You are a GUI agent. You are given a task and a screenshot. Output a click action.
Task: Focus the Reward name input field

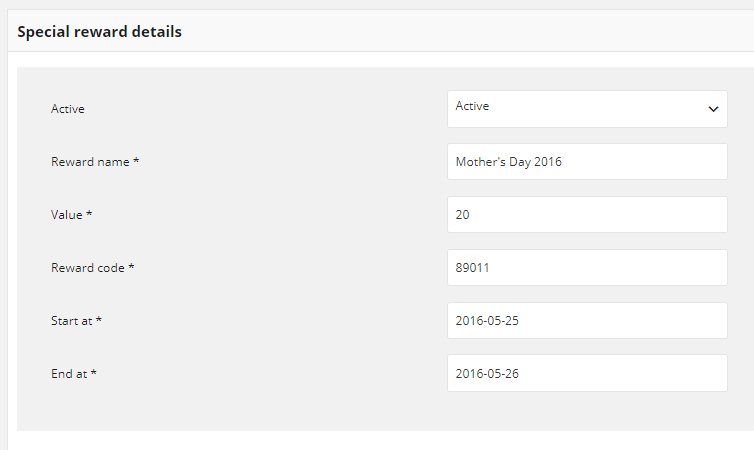(587, 162)
